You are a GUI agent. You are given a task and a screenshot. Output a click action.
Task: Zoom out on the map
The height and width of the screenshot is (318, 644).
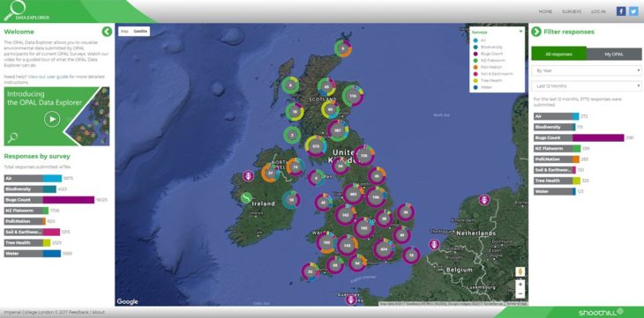520,294
